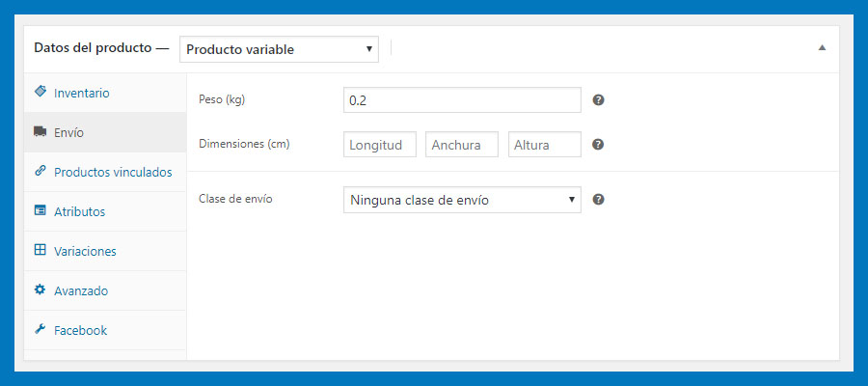The image size is (868, 386).
Task: Click help icon next to Dimensiones fields
Action: pyautogui.click(x=598, y=145)
